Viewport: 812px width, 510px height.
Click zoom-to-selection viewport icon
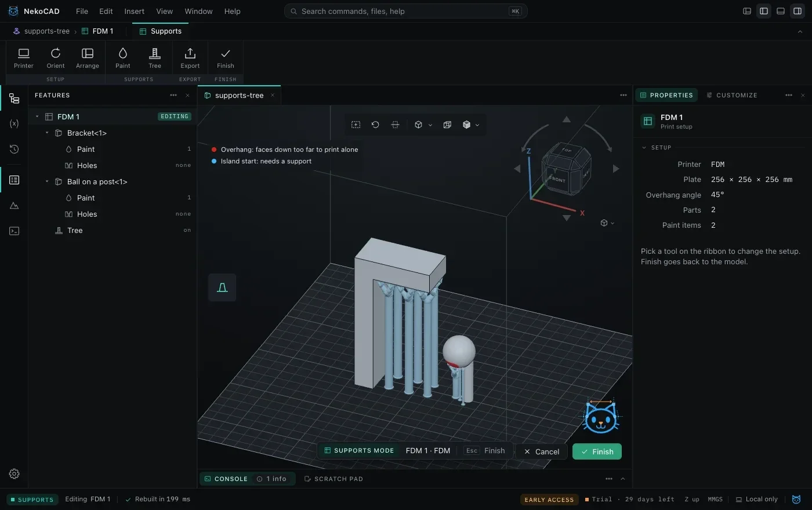click(x=356, y=125)
